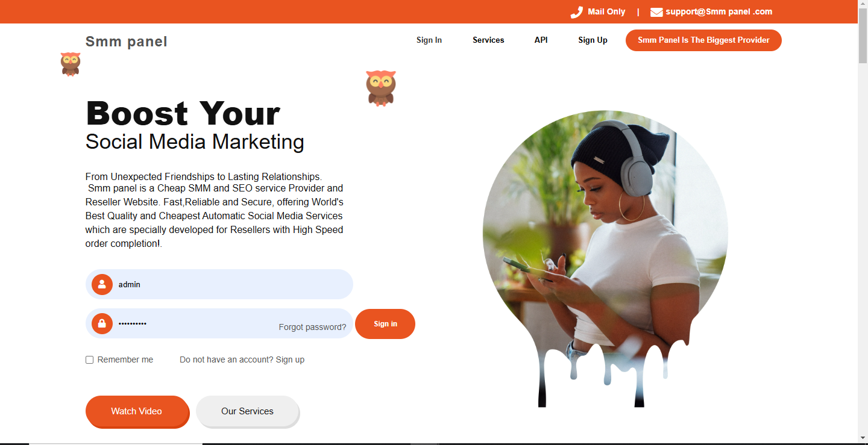
Task: Click the padlock icon in password field
Action: pyautogui.click(x=102, y=323)
